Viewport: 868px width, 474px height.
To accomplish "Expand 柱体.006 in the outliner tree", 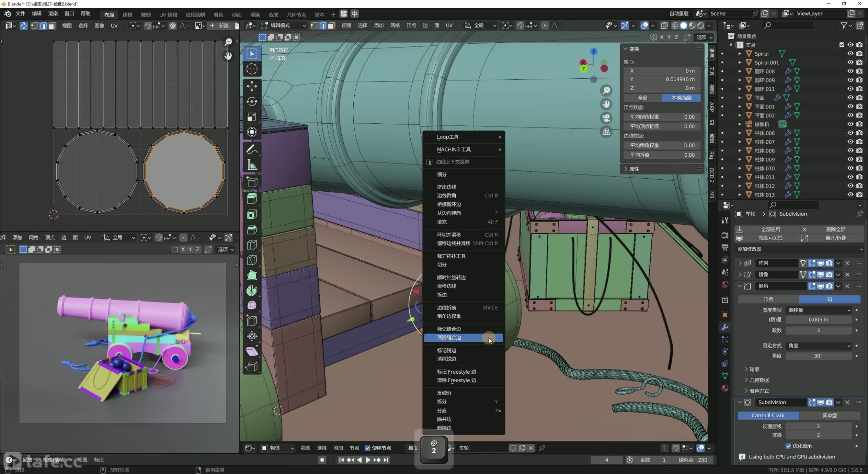I will tap(740, 133).
